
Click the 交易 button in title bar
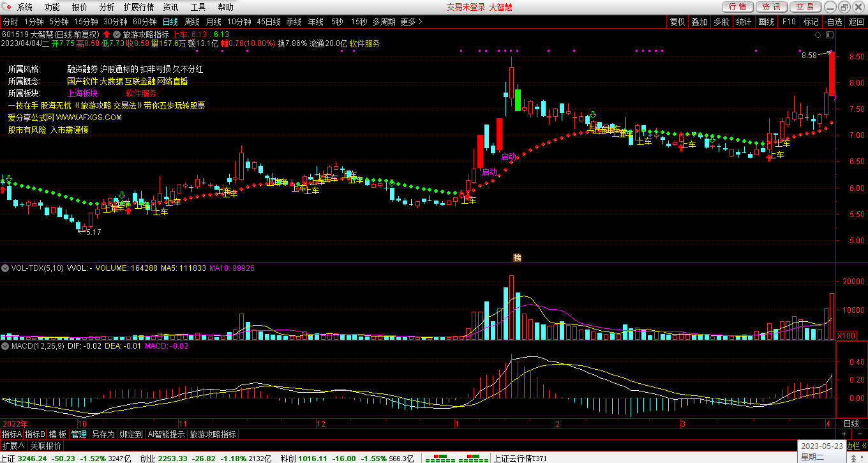[x=805, y=7]
